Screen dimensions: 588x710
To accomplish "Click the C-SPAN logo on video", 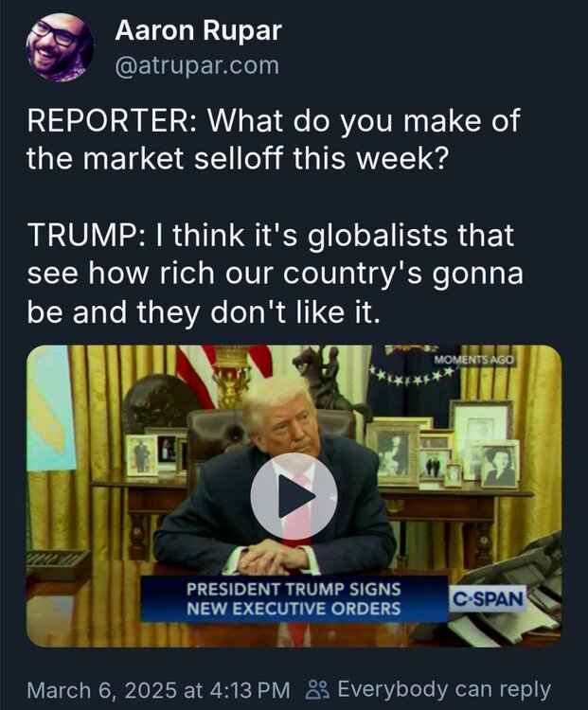I will pos(487,599).
